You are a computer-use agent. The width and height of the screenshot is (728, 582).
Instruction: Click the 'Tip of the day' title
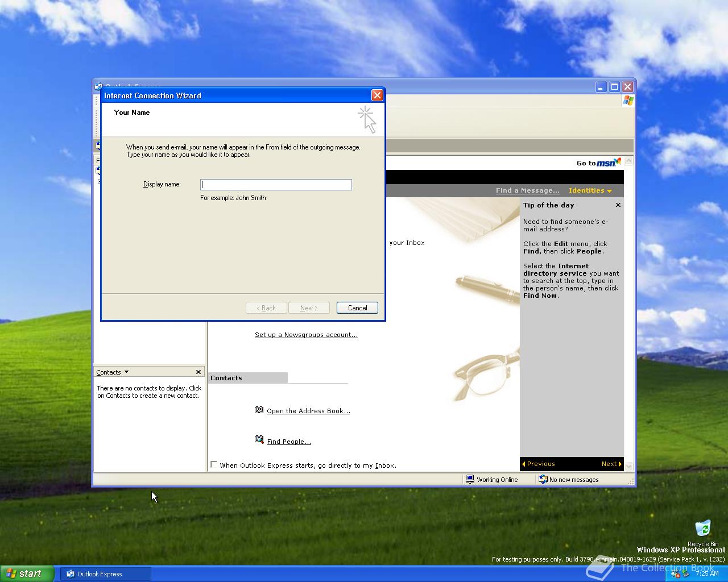(549, 205)
